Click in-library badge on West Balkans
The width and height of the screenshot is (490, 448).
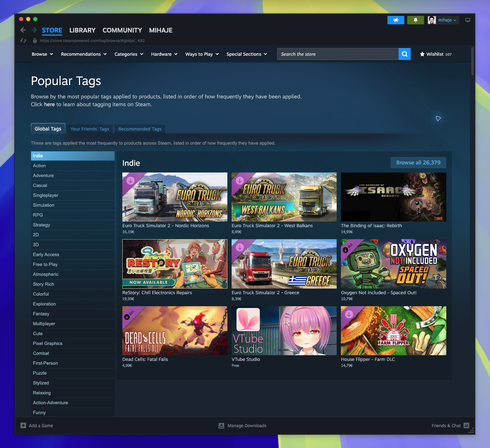pos(240,180)
